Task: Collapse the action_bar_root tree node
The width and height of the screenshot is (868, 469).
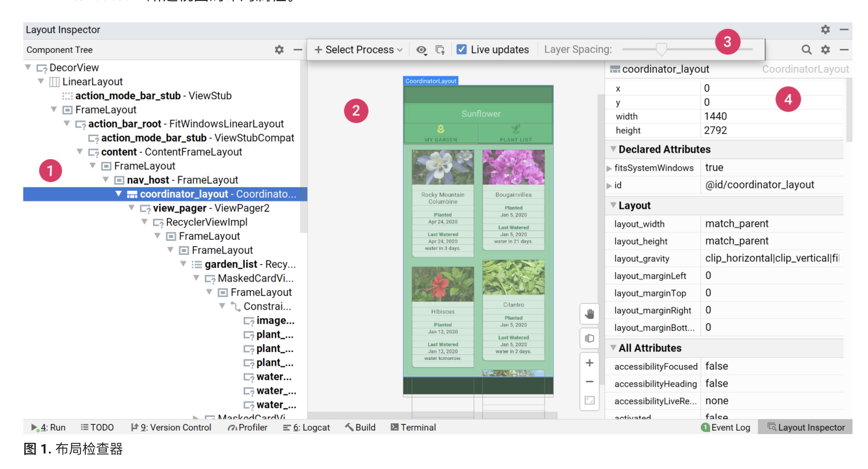Action: (x=67, y=124)
